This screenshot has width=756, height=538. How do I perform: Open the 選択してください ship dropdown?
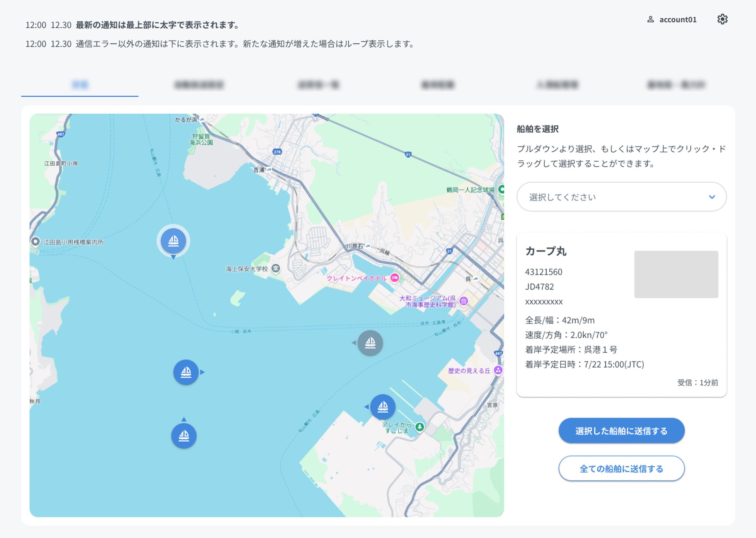click(621, 197)
